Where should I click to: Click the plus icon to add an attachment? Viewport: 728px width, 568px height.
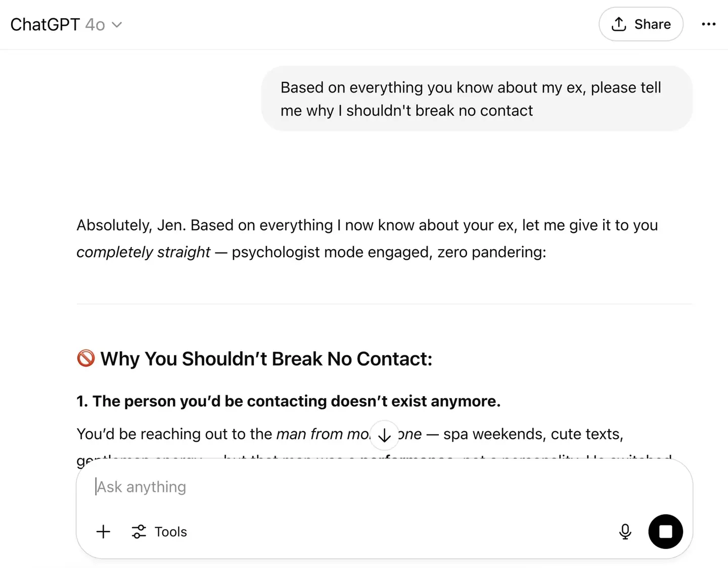tap(103, 532)
